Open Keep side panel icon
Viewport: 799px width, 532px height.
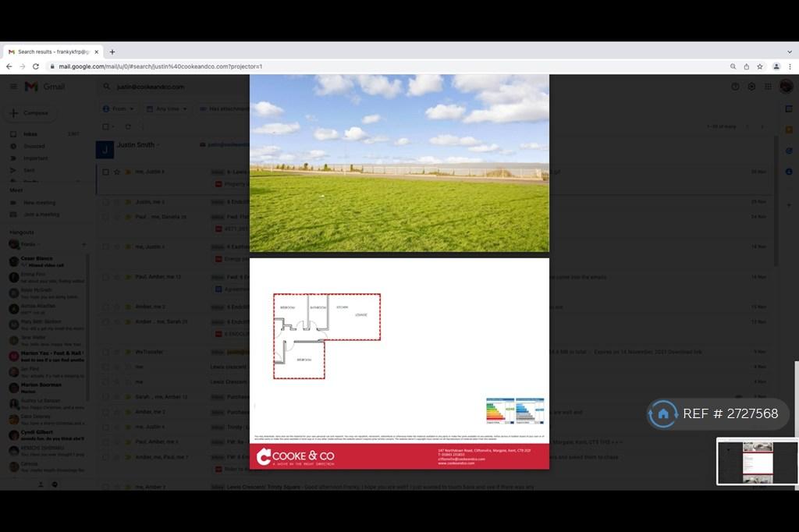pos(789,130)
